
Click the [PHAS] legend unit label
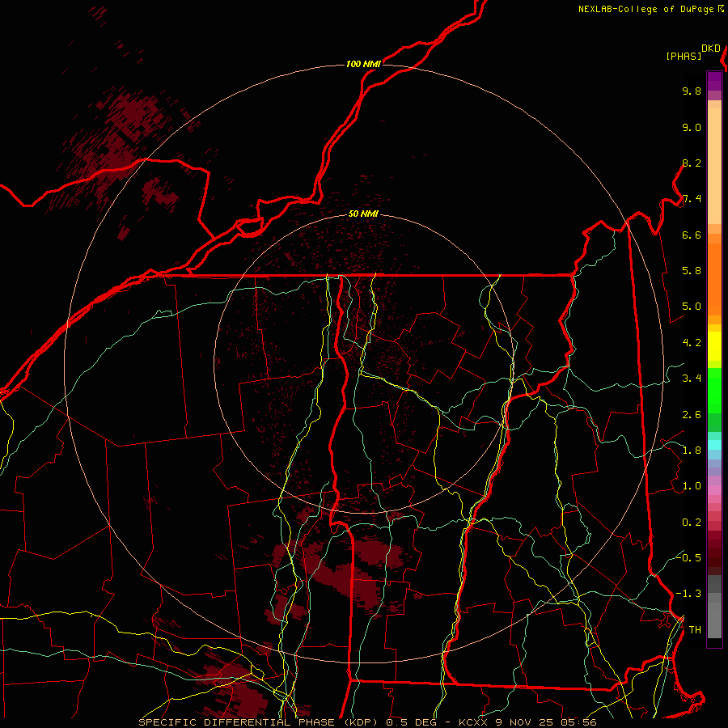(684, 56)
